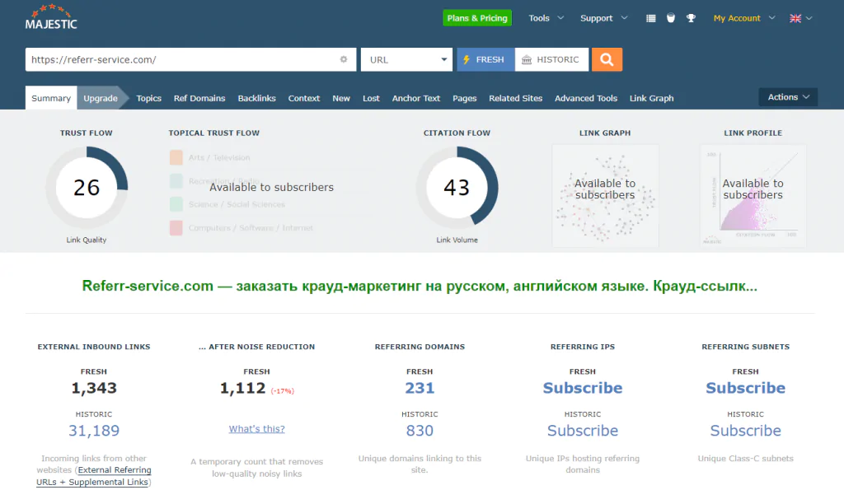Open the Backlinks tab

257,99
